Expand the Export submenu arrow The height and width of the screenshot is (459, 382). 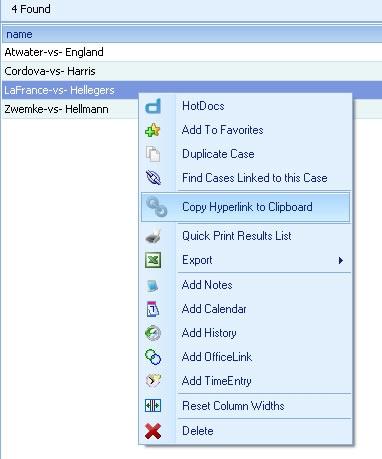tap(341, 260)
